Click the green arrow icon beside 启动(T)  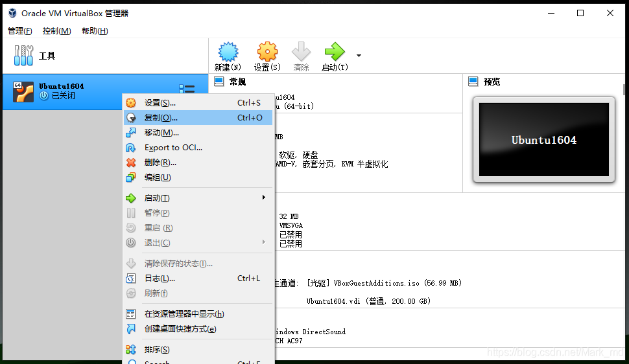pos(131,198)
